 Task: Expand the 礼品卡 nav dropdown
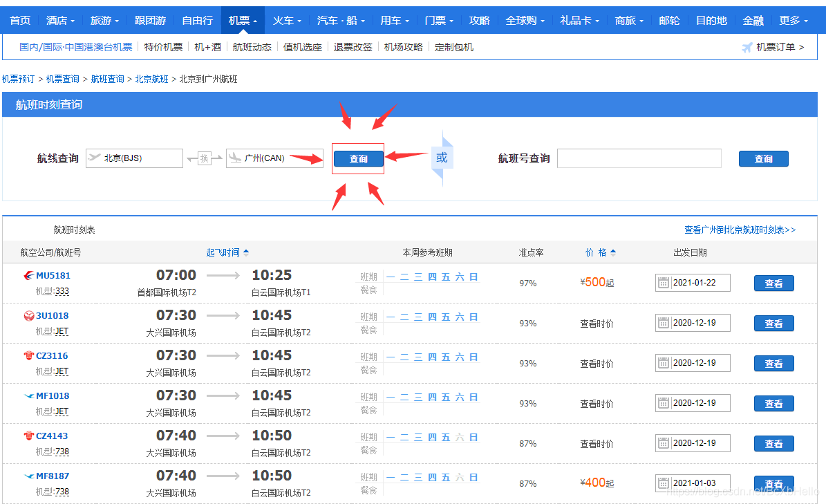coord(579,21)
